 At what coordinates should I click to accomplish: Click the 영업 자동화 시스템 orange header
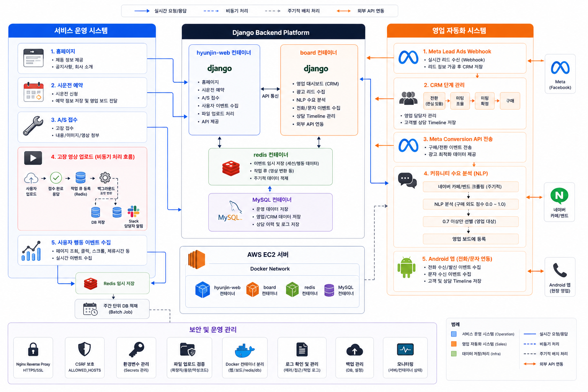click(x=460, y=31)
